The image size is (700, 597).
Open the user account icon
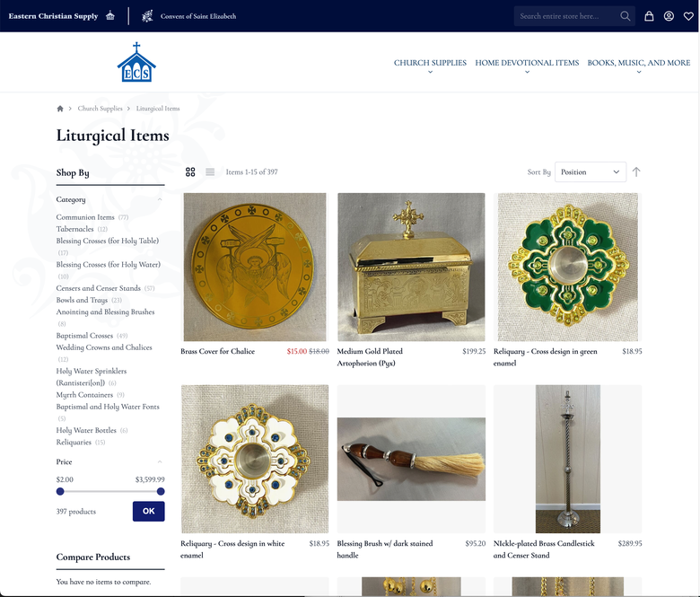669,16
